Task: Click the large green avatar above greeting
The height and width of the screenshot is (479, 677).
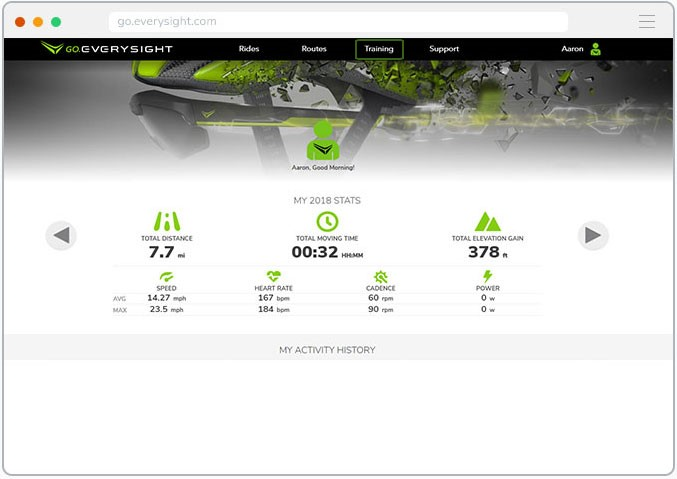Action: tap(323, 140)
